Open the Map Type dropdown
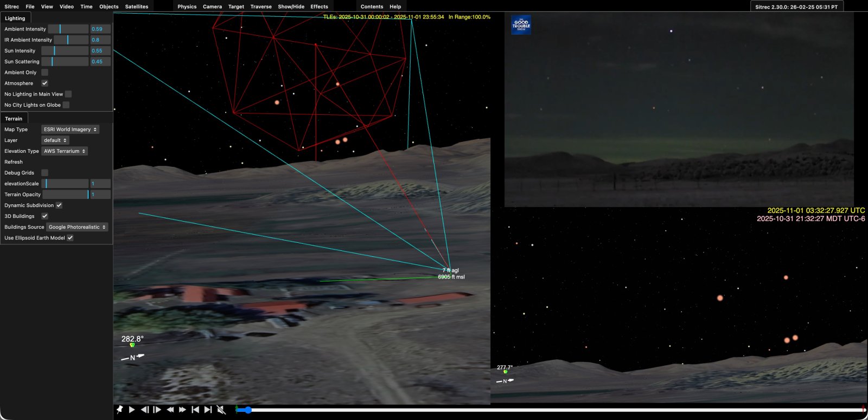 (70, 130)
